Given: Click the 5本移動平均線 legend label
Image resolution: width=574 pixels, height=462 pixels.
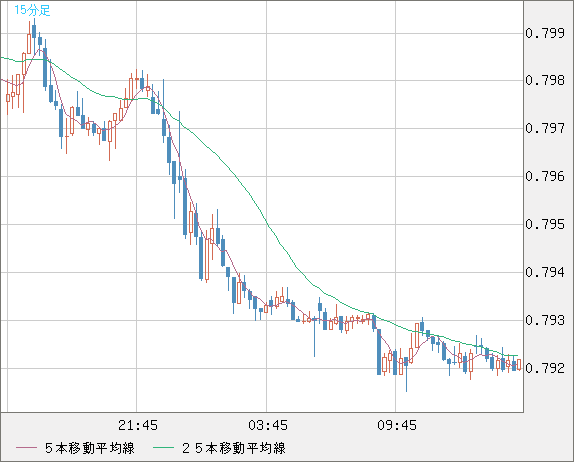Looking at the screenshot, I should pos(90,448).
